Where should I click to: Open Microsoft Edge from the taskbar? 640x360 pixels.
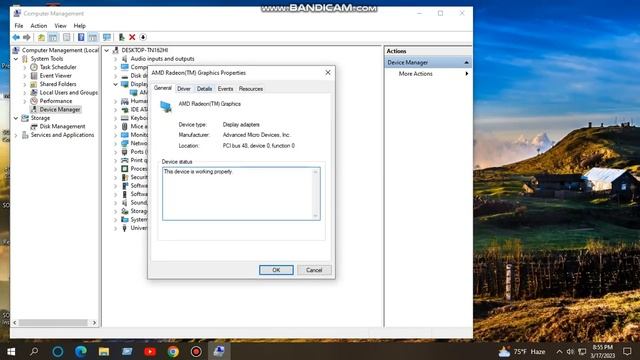point(81,351)
